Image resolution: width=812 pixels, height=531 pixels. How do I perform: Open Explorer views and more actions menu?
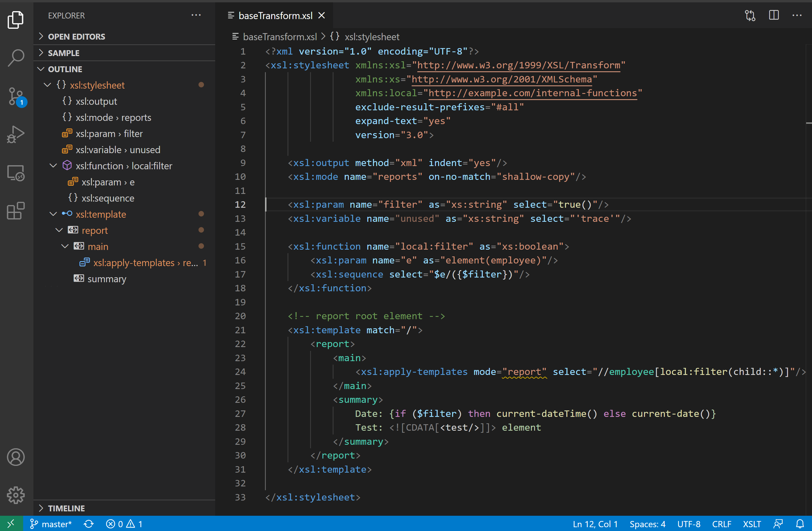pyautogui.click(x=196, y=15)
